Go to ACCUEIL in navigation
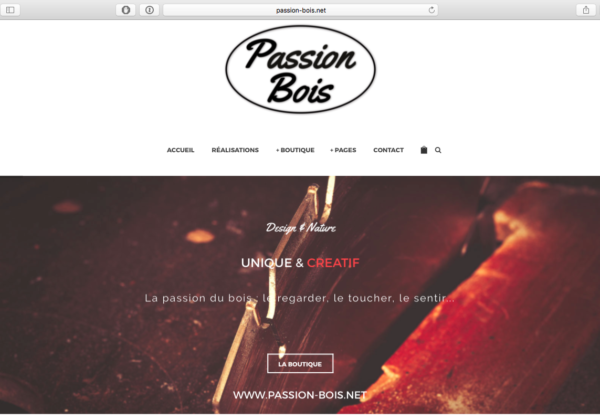The height and width of the screenshot is (420, 600). 180,150
